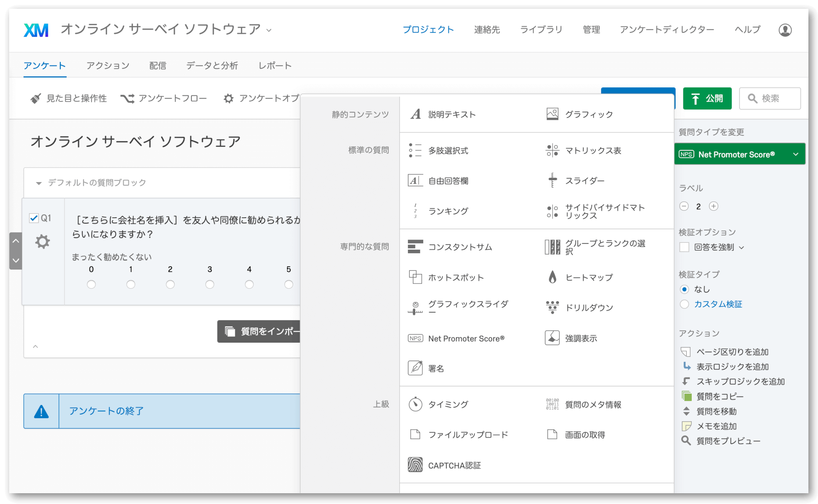Select the ドリルダウン icon
Image resolution: width=818 pixels, height=504 pixels.
click(552, 308)
